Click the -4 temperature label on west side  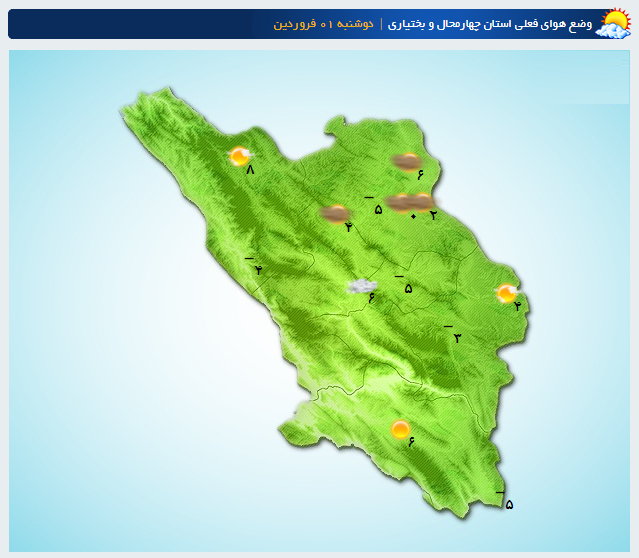255,269
